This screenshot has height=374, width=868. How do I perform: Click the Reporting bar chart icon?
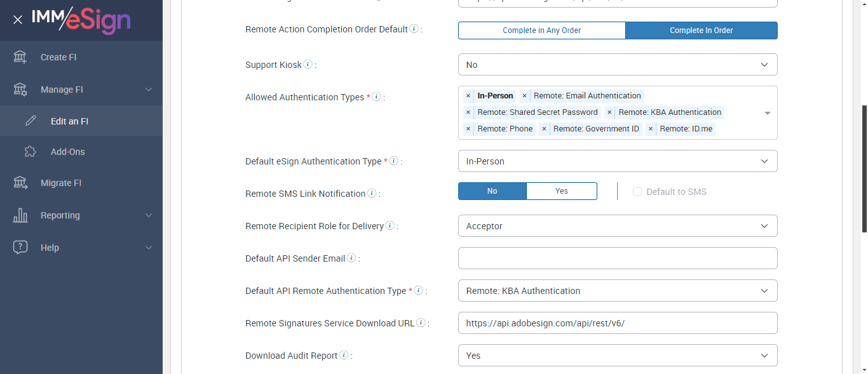[x=20, y=215]
